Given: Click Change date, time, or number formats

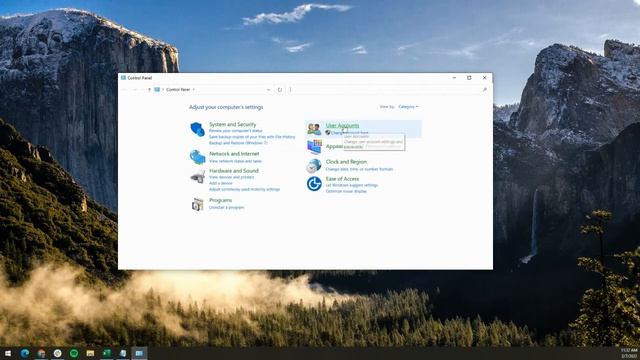Looking at the screenshot, I should pyautogui.click(x=359, y=169).
